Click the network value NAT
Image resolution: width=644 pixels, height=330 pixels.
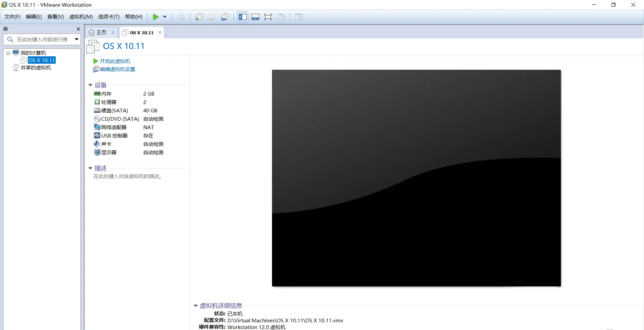point(149,127)
